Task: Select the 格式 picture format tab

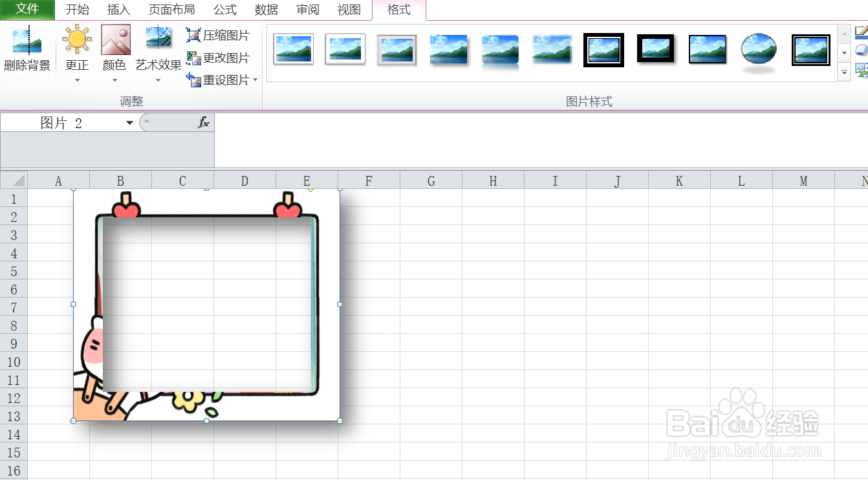Action: (399, 10)
